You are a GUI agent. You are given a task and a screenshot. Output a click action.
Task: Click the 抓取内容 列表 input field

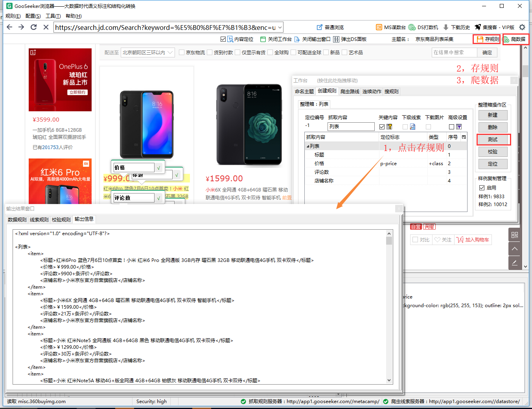coord(351,127)
